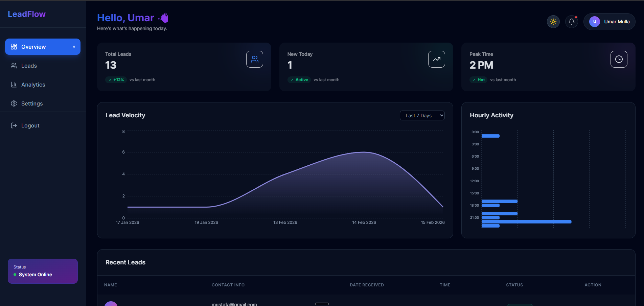This screenshot has width=644, height=306.
Task: Click the 2 PM peak time value
Action: (481, 65)
